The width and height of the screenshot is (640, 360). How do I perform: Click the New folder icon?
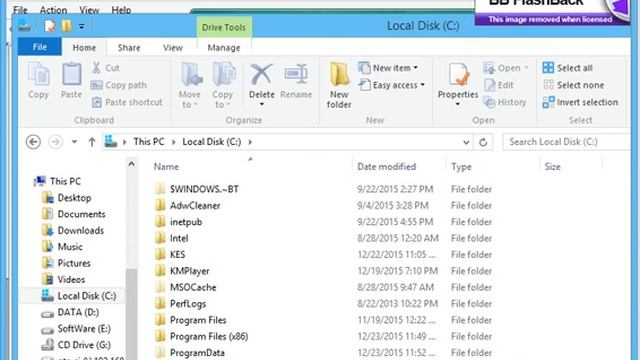pyautogui.click(x=339, y=74)
